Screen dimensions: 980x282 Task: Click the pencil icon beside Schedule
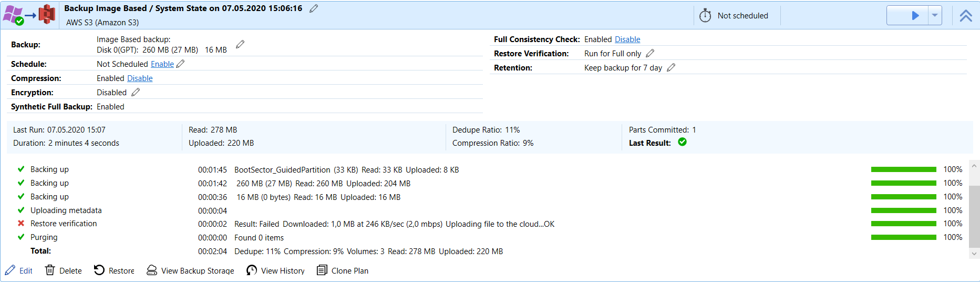pos(180,64)
